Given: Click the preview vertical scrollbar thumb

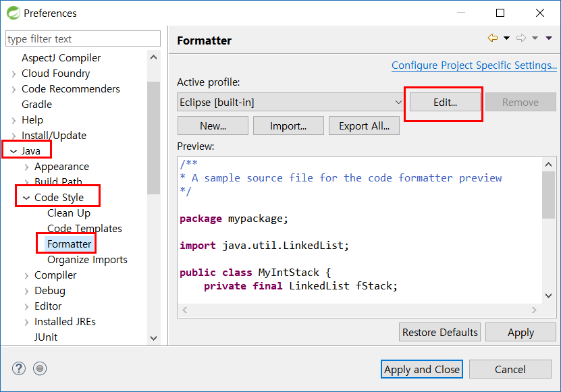Looking at the screenshot, I should coord(548,195).
